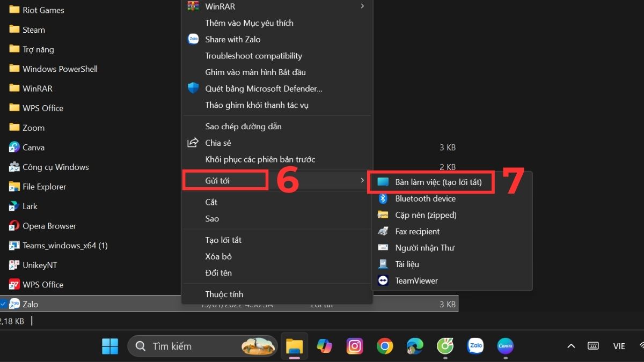Viewport: 644px width, 362px height.
Task: Expand the Gửi tới submenu arrow
Action: (362, 181)
